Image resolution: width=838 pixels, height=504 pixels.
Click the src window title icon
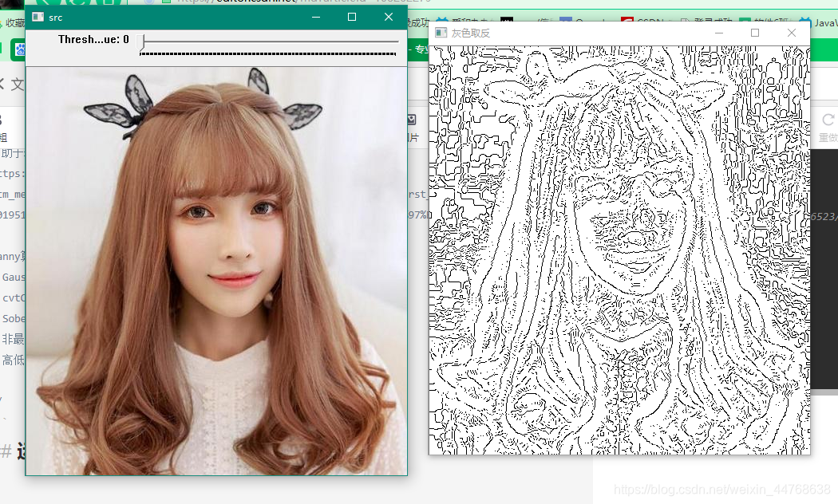click(x=38, y=17)
